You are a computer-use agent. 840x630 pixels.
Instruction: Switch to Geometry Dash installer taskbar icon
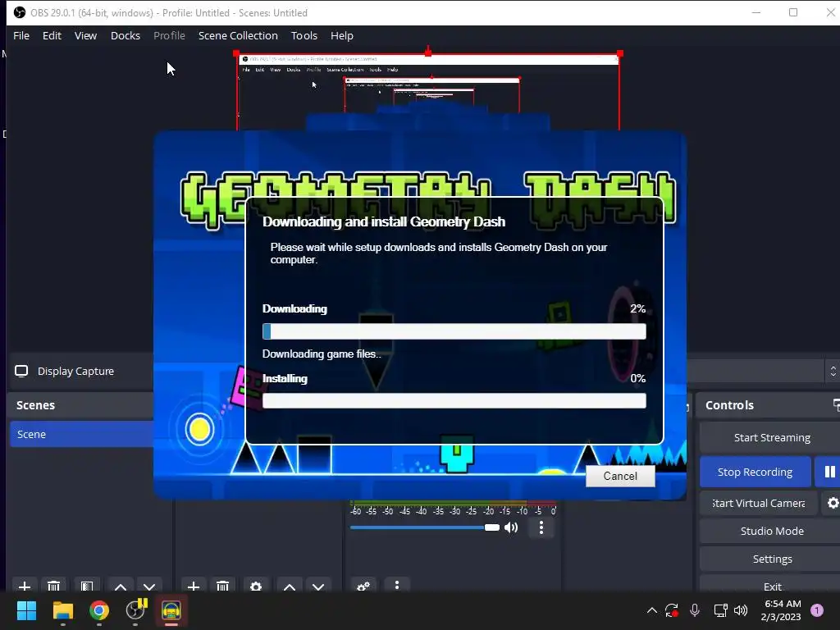point(171,610)
